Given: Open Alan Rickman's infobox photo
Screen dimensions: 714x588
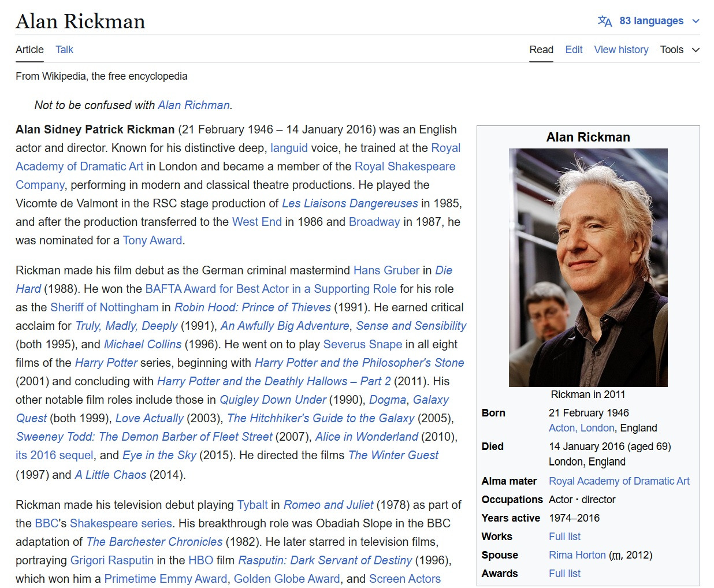Looking at the screenshot, I should coord(588,267).
